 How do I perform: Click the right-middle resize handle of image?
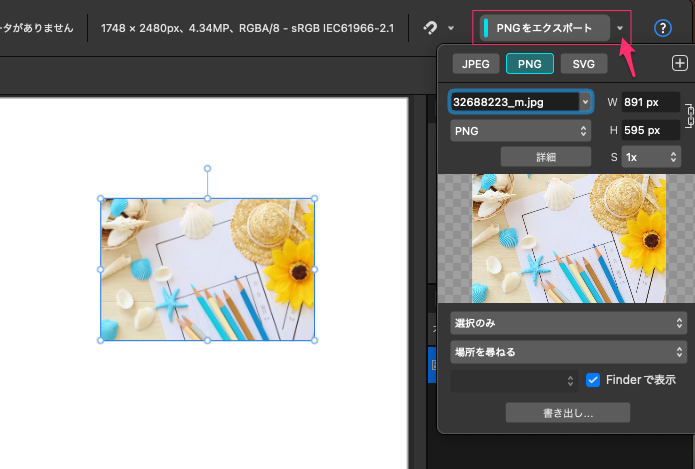(314, 269)
